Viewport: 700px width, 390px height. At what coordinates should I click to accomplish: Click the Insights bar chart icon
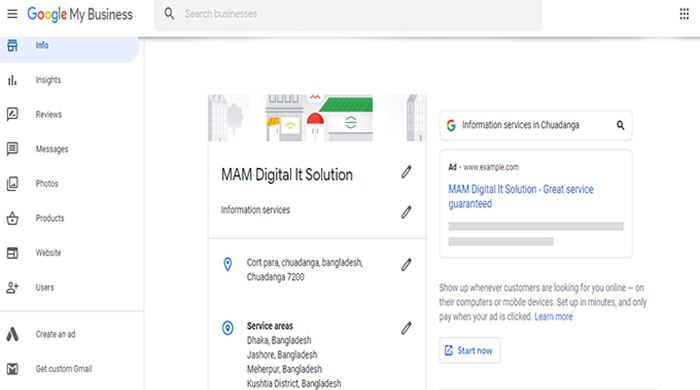tap(12, 80)
